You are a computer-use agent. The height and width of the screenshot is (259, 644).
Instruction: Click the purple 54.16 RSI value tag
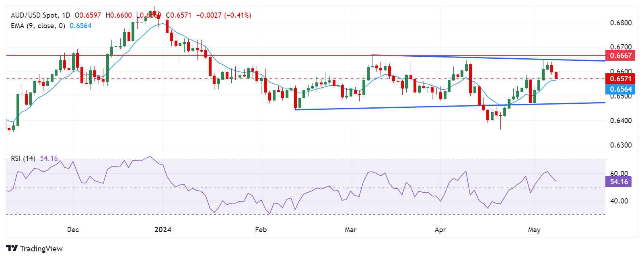click(x=618, y=182)
